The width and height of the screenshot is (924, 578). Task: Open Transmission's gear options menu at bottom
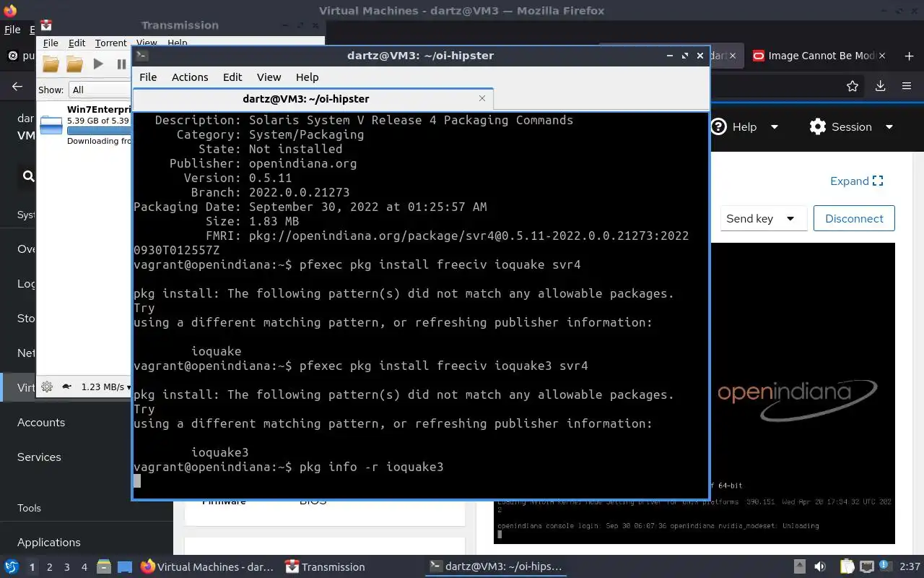pyautogui.click(x=47, y=387)
